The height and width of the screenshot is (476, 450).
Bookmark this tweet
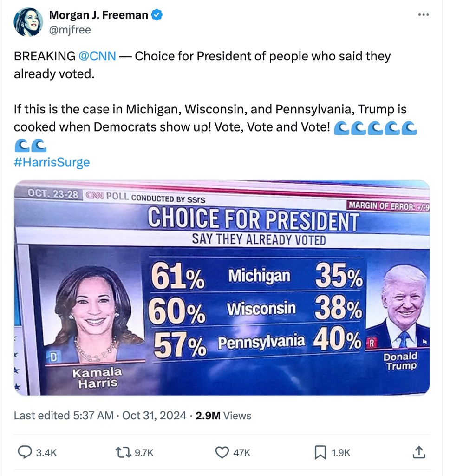[320, 452]
